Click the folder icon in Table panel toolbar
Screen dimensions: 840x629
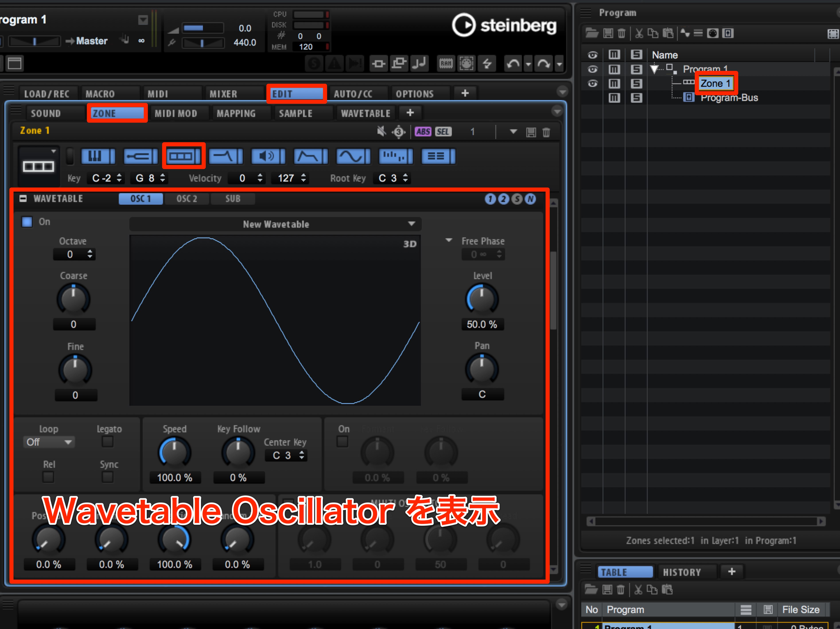point(591,590)
